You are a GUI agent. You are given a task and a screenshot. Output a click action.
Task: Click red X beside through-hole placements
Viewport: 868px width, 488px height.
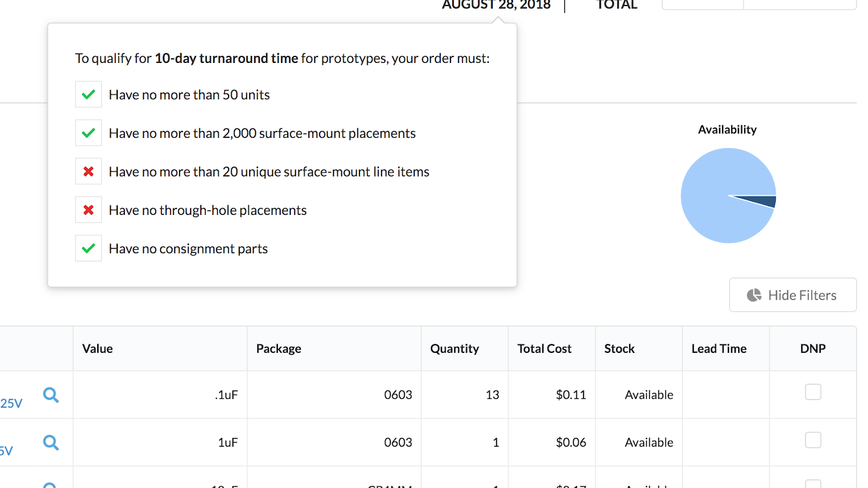pyautogui.click(x=88, y=210)
